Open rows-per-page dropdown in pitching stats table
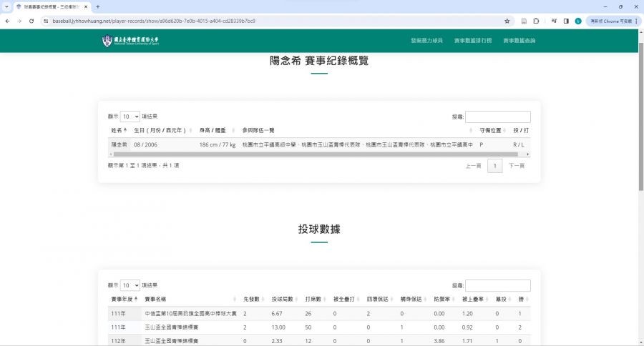 [x=130, y=285]
